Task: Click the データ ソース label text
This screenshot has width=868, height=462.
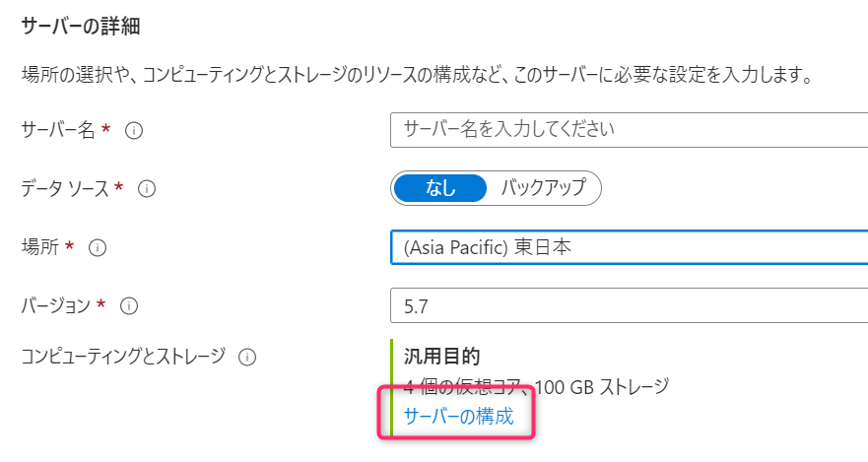Action: click(65, 189)
